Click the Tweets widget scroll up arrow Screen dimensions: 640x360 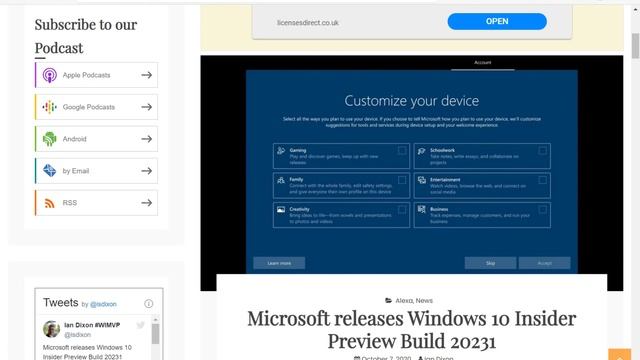point(156,319)
